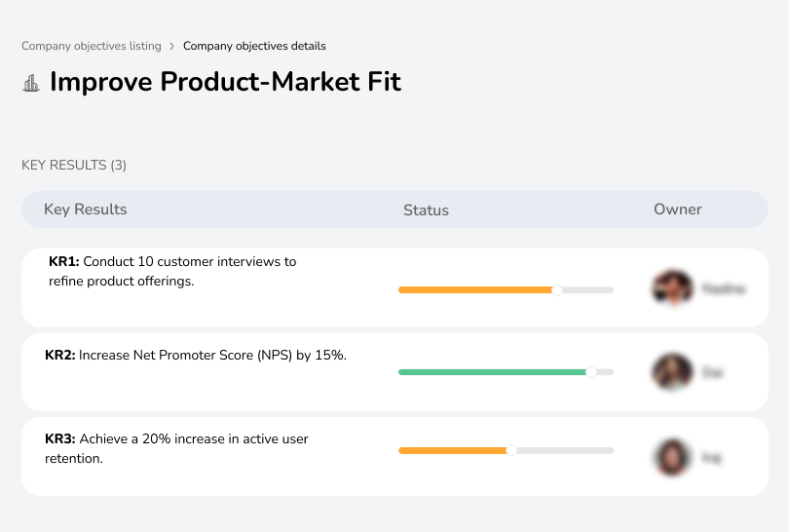Click KR1 orange progress slider handle
This screenshot has width=789, height=532.
coord(557,290)
